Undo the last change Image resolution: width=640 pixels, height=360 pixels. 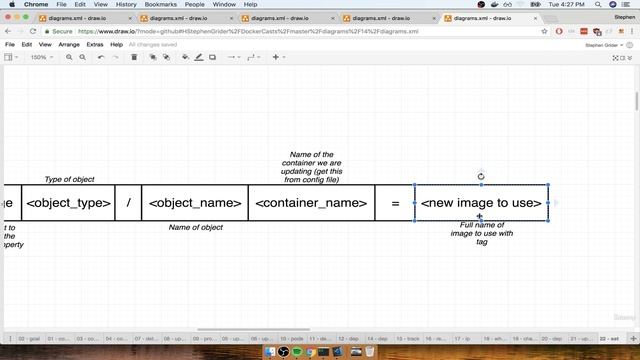tap(101, 58)
